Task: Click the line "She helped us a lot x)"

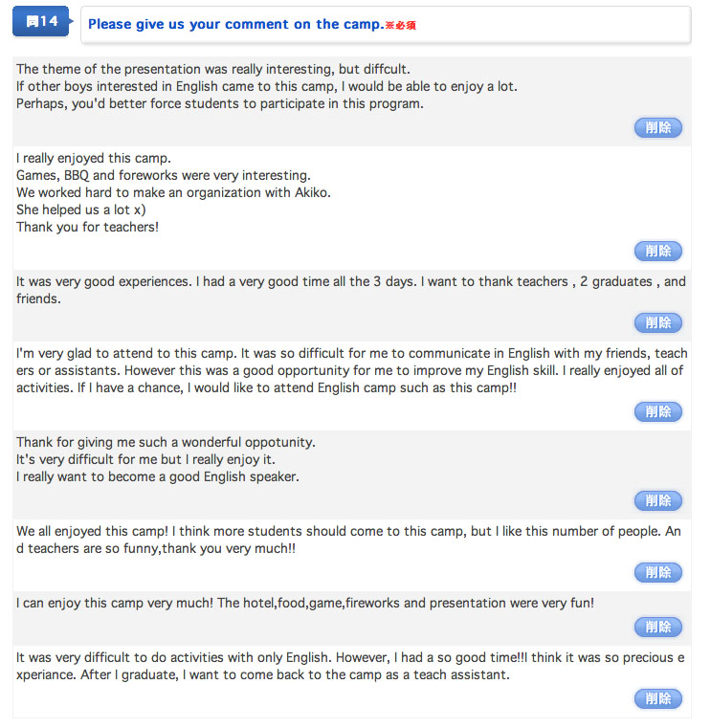Action: 81,210
